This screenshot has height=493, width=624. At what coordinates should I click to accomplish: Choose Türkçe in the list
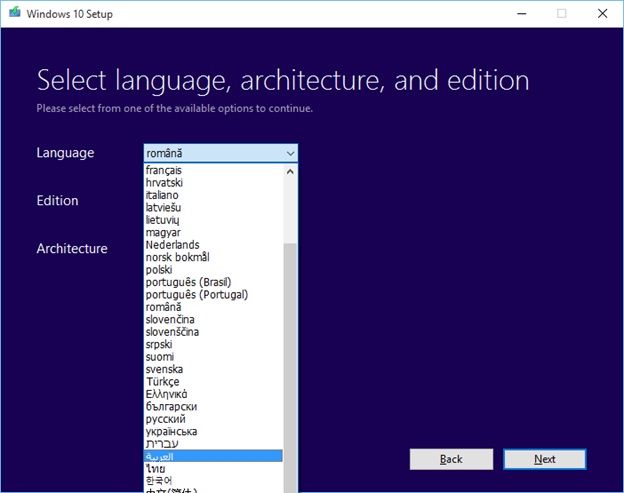(213, 382)
